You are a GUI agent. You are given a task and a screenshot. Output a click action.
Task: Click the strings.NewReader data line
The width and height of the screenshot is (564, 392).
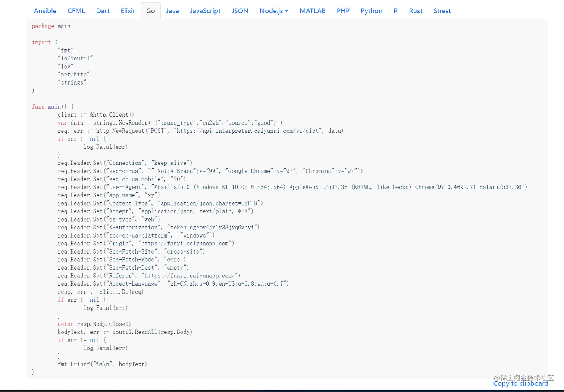coord(170,123)
